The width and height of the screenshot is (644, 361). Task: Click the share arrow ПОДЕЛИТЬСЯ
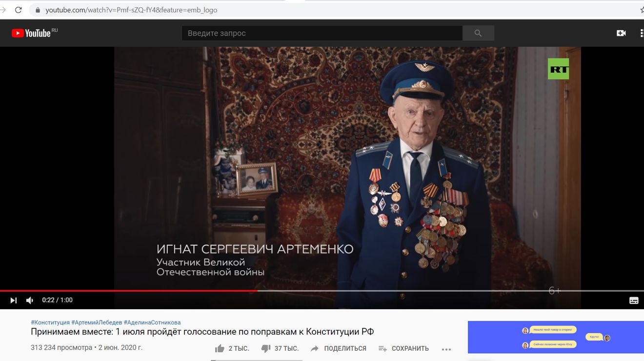coord(338,348)
